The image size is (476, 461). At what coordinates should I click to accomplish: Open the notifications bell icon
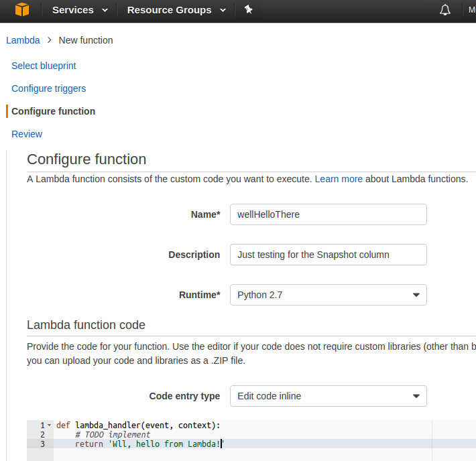444,10
